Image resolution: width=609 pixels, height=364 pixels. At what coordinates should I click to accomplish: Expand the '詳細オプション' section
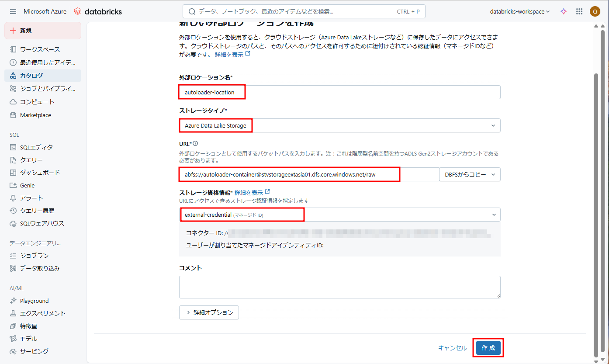(209, 312)
